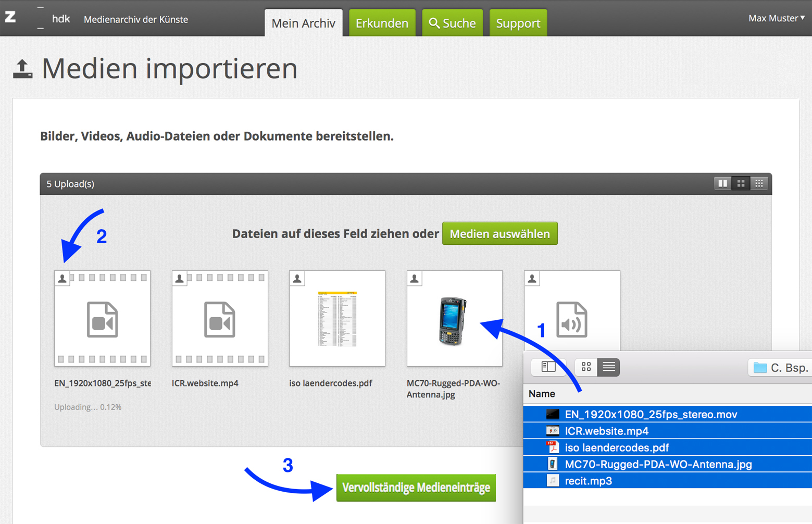
Task: Click the Z logo icon in header
Action: (x=10, y=17)
